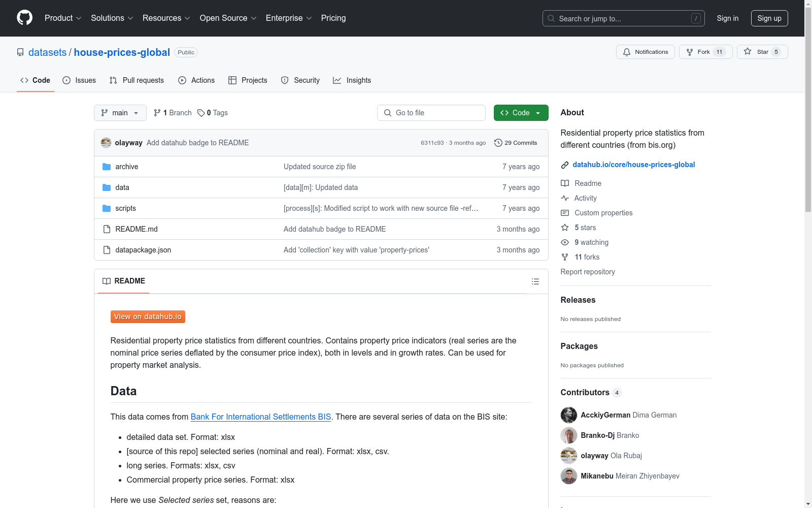The image size is (812, 508).
Task: Open the green Code dropdown button
Action: [x=521, y=113]
